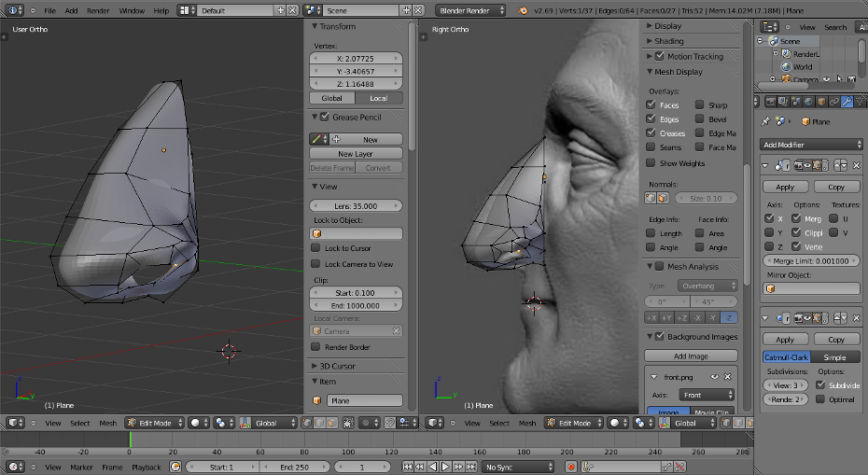The image size is (868, 475).
Task: Switch transform to Local button
Action: coord(378,98)
